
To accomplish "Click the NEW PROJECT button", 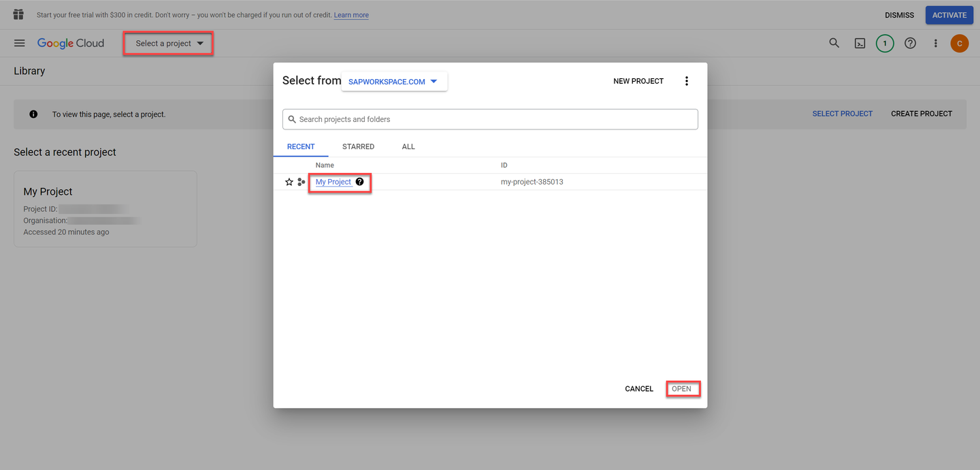I will coord(638,81).
